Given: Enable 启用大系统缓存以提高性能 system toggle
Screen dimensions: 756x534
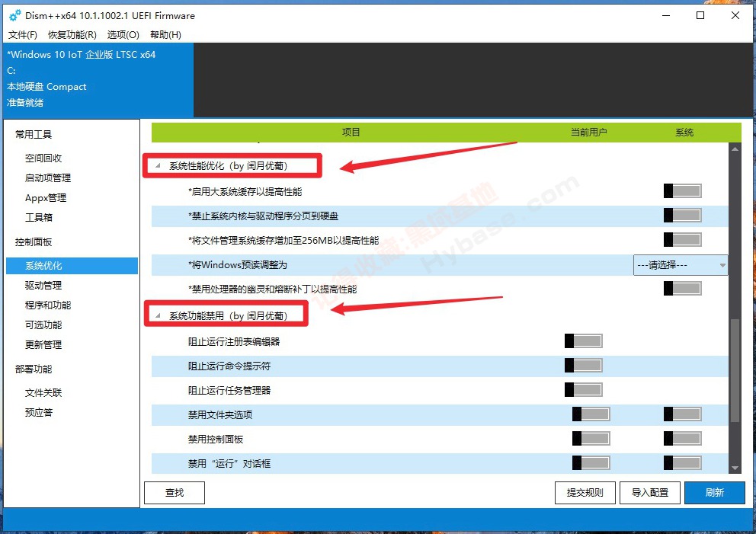Looking at the screenshot, I should pyautogui.click(x=682, y=191).
